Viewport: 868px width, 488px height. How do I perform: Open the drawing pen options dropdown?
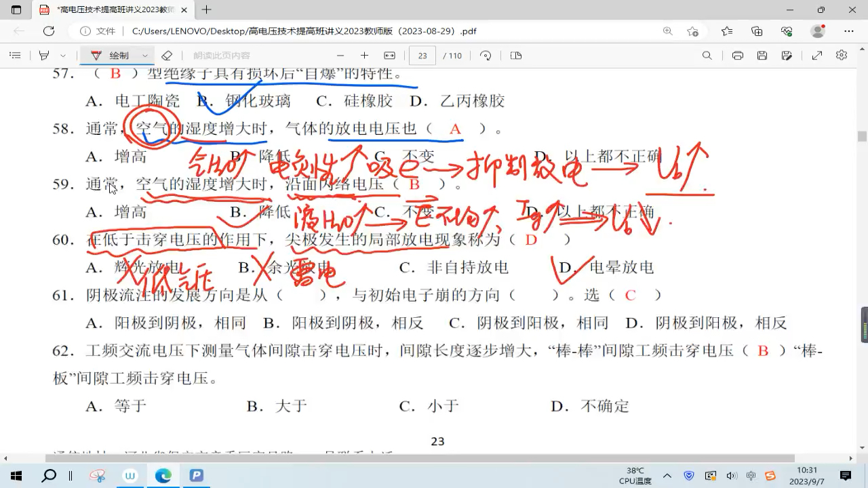pos(144,55)
